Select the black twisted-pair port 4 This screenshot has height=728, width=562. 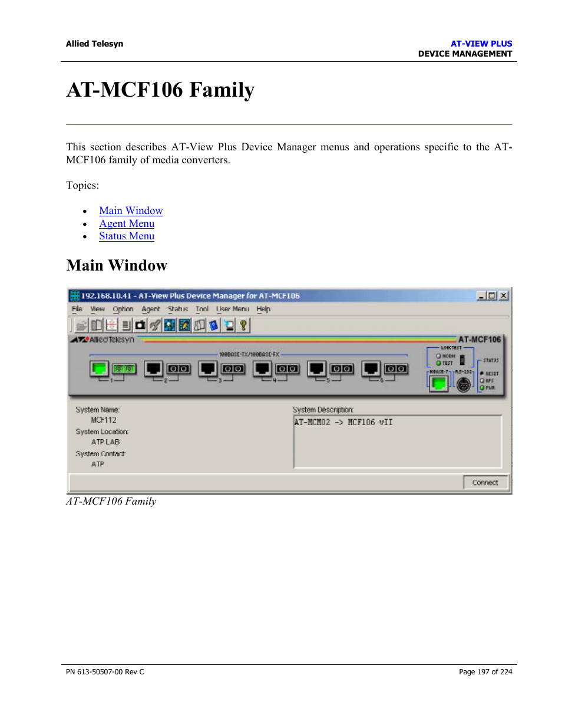(x=262, y=369)
